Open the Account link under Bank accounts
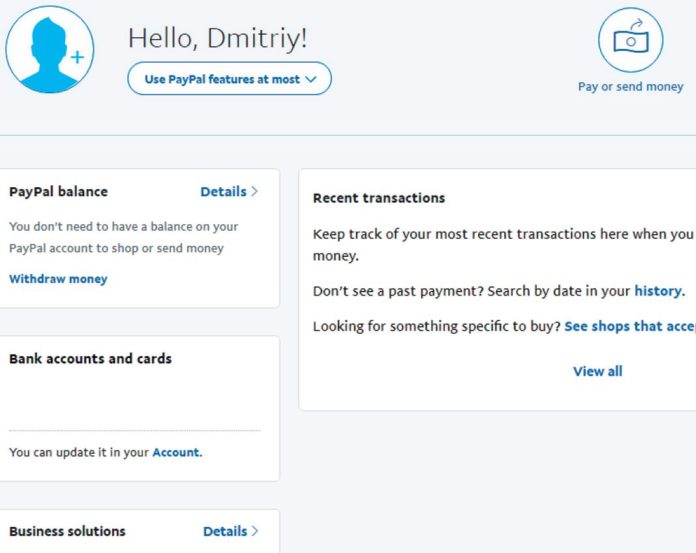The height and width of the screenshot is (553, 696). pos(176,452)
